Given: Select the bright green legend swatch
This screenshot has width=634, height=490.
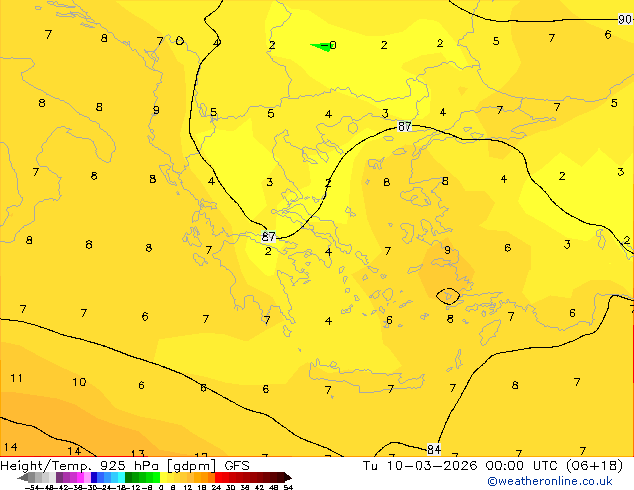Looking at the screenshot, I should point(156,477).
